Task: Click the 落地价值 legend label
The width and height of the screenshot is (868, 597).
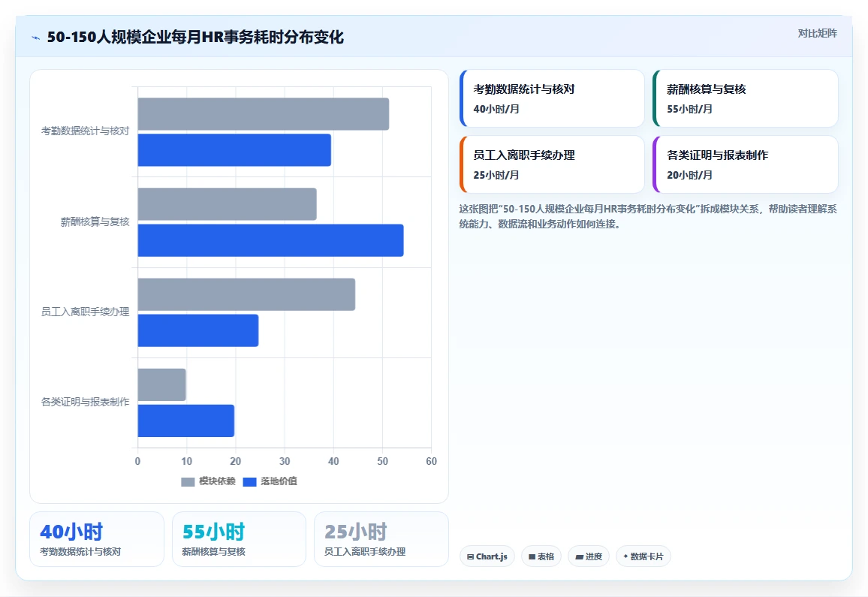Action: 279,481
